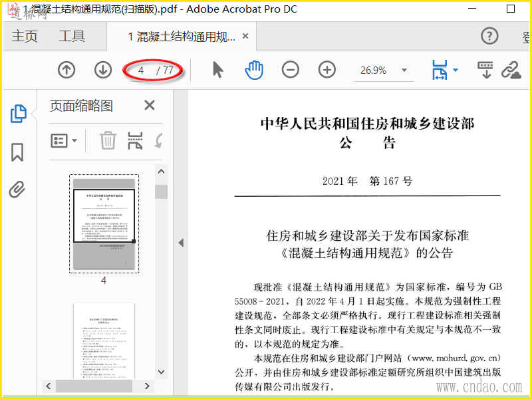
Task: Select the arrow selection tool
Action: pyautogui.click(x=218, y=70)
